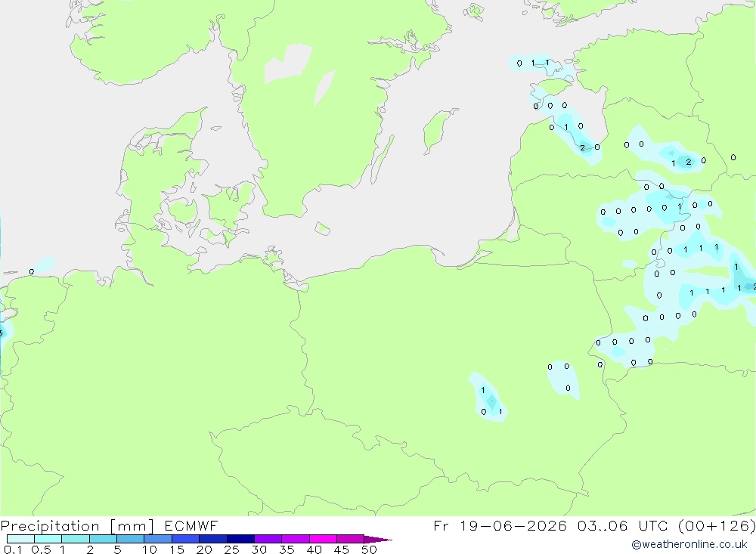Click the over-50 mm arrow legend tip

tap(377, 539)
